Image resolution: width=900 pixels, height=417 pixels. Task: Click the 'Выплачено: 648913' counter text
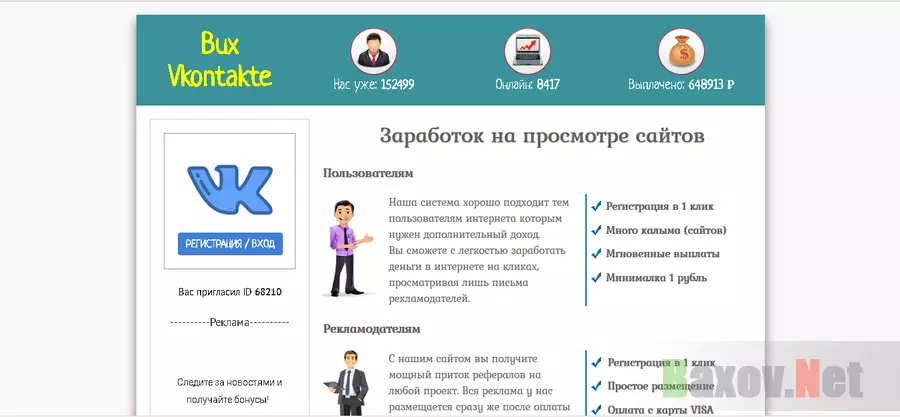[681, 85]
